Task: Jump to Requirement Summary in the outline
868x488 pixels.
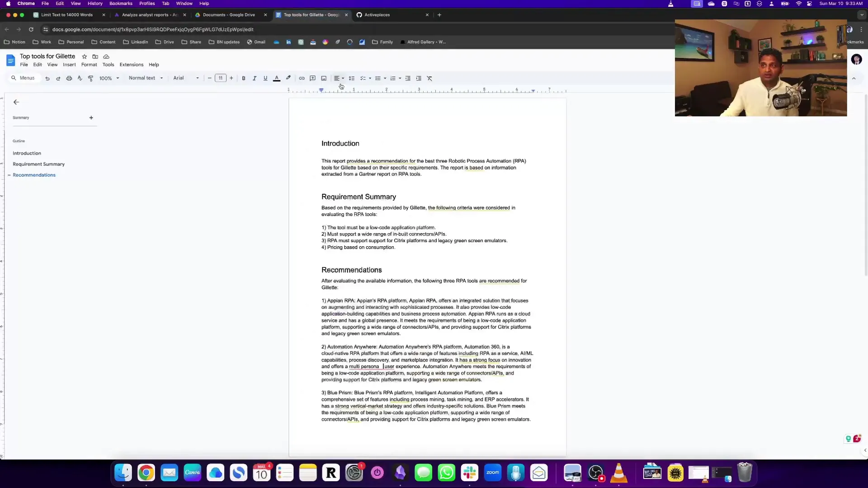Action: (x=38, y=164)
